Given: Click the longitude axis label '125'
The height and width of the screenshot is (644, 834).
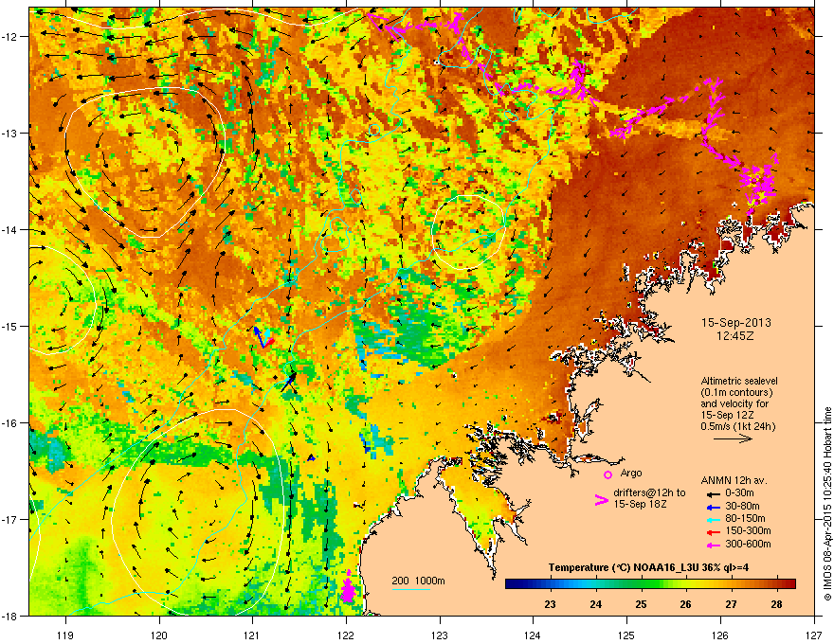Looking at the screenshot, I should [626, 635].
